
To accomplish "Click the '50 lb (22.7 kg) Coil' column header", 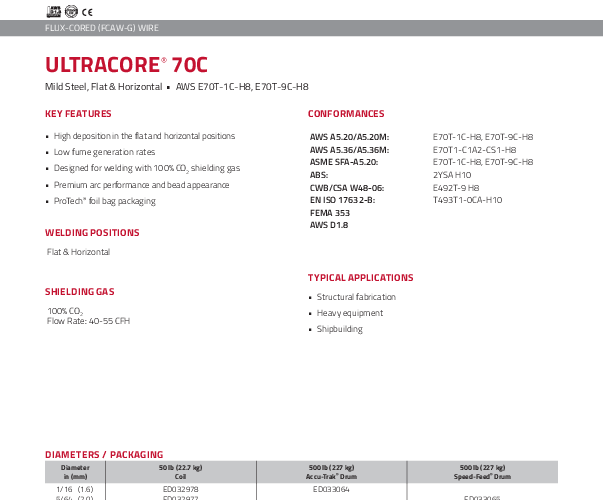I will 181,472.
